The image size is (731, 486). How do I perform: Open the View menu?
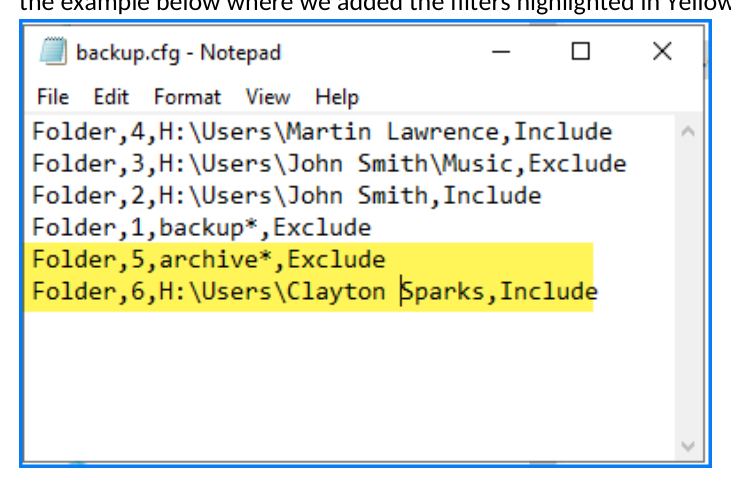pyautogui.click(x=268, y=97)
